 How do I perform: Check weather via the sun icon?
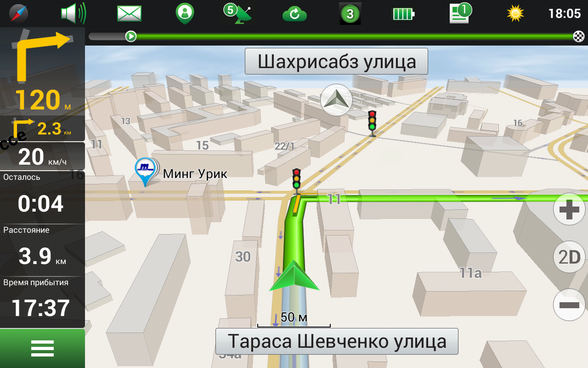(514, 13)
